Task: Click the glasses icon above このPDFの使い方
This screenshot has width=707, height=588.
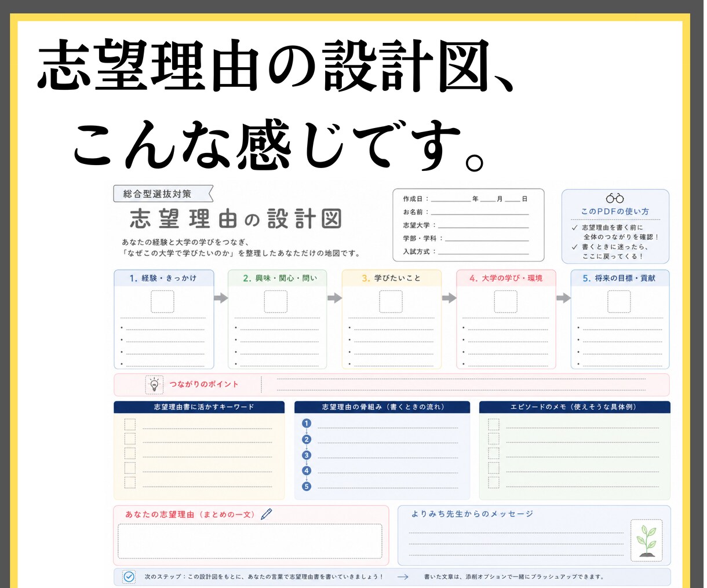Action: pyautogui.click(x=615, y=199)
